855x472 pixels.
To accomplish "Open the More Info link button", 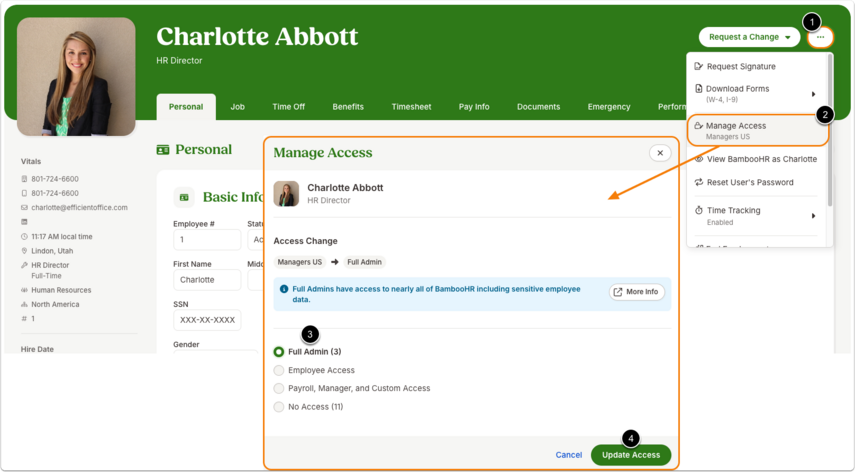I will point(636,292).
